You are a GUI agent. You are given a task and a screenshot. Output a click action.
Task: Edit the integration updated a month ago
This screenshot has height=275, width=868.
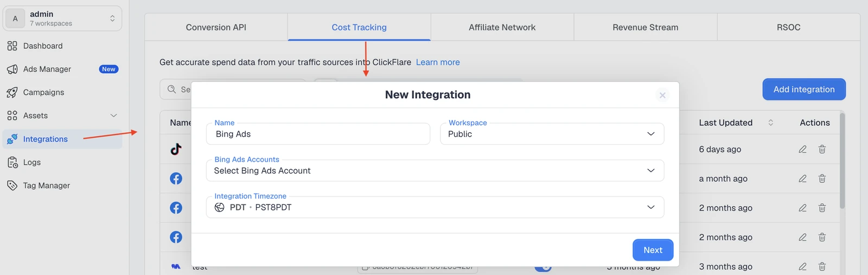[802, 178]
